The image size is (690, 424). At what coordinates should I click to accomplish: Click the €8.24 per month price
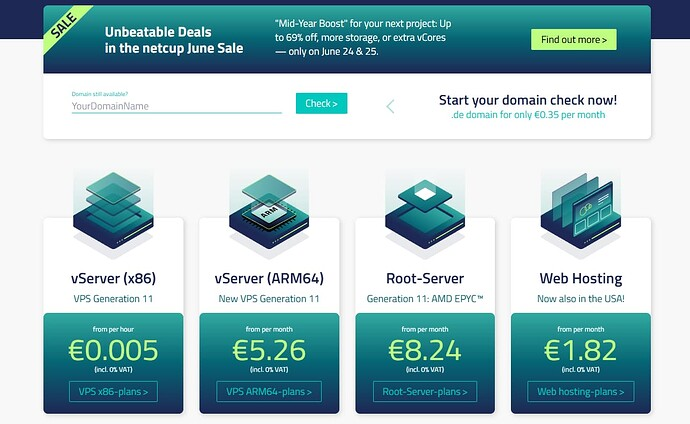(425, 350)
